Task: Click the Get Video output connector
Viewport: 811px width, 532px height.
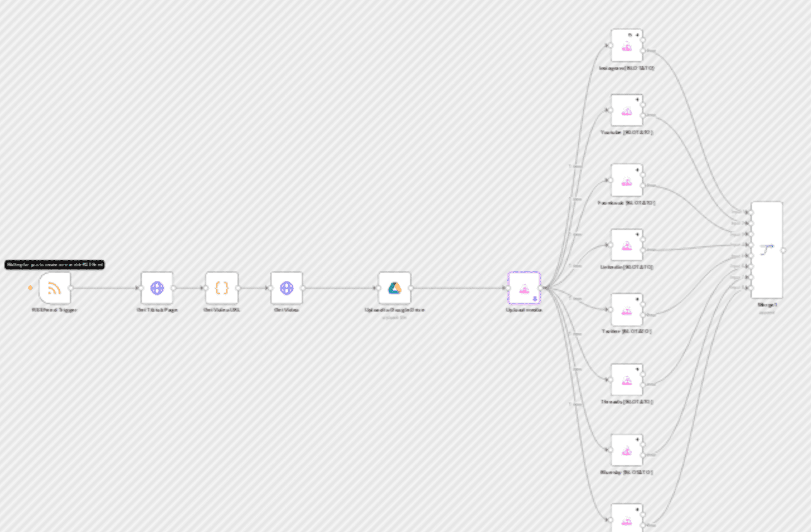Action: tap(303, 288)
